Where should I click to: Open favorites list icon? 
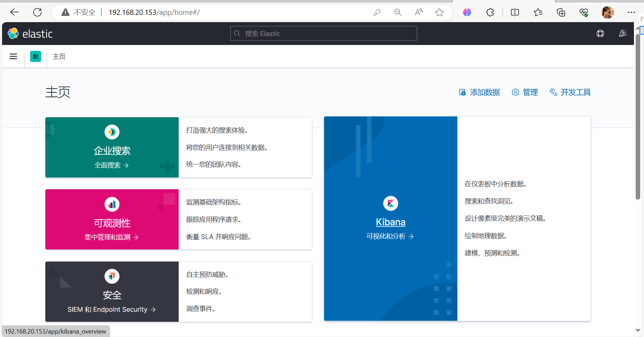point(538,12)
